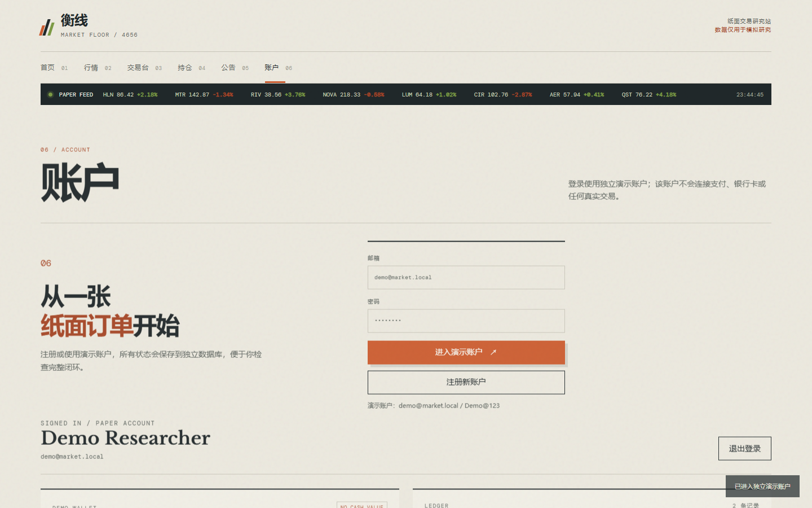Click the 衡线 striped logo icon
The height and width of the screenshot is (508, 812).
point(47,27)
